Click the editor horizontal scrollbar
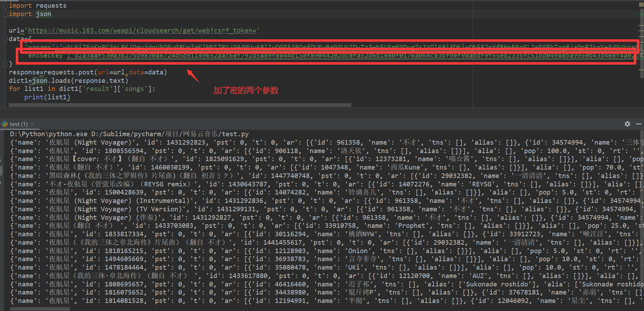 pyautogui.click(x=180, y=105)
